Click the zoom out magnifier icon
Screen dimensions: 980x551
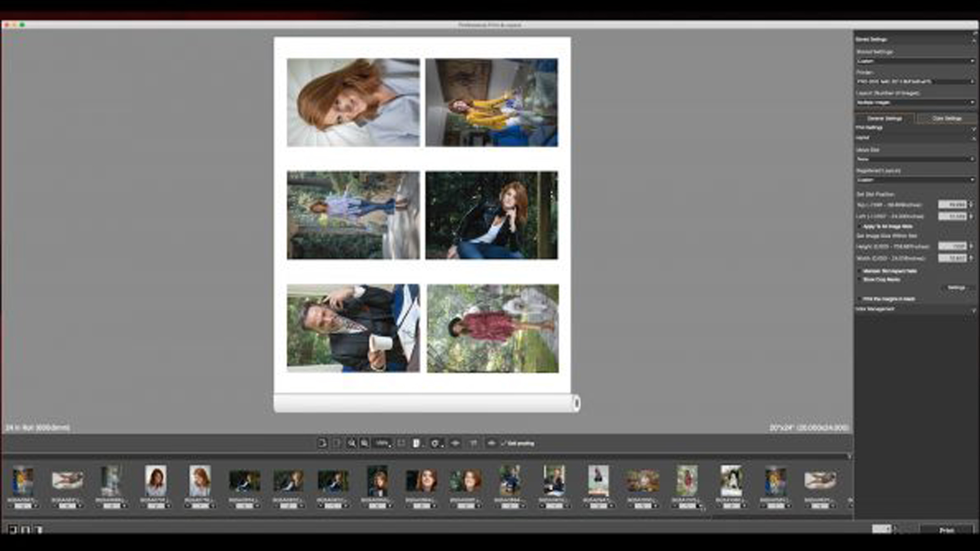click(x=364, y=443)
